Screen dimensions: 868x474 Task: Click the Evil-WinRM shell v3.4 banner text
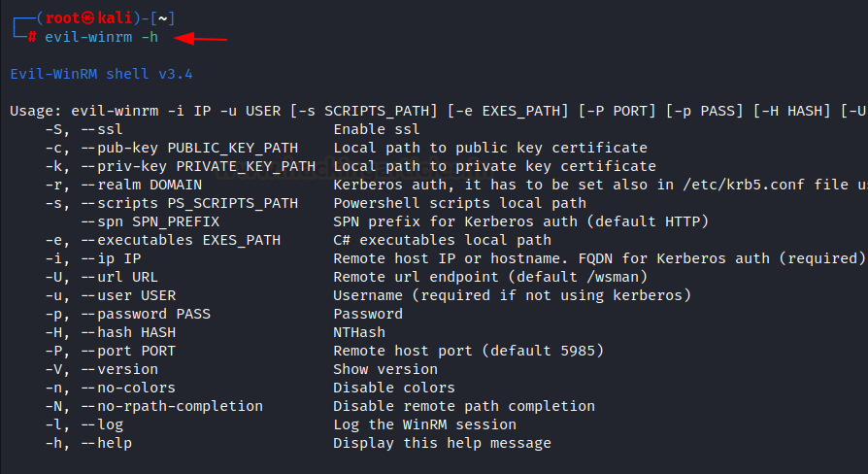pyautogui.click(x=101, y=74)
